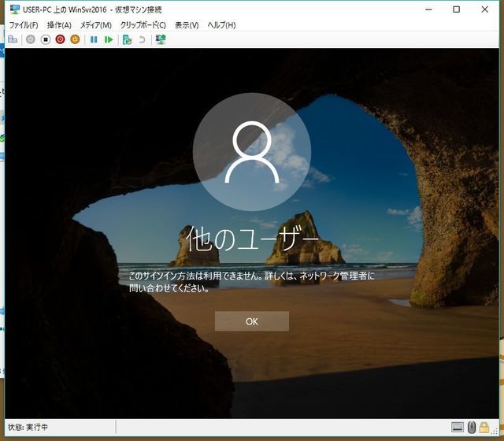Open the ヘルプ(H) menu
The image size is (504, 441).
coord(221,25)
